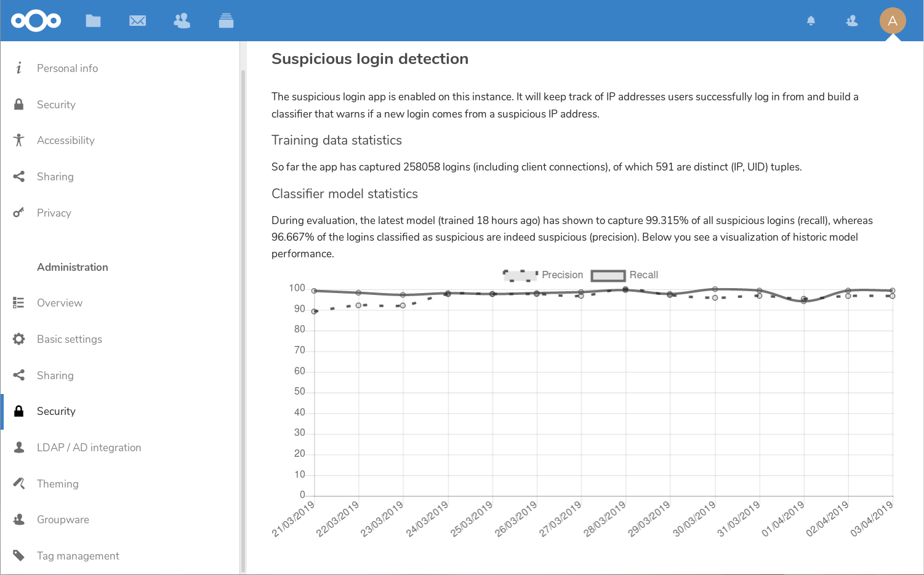Click the tag icon beside Tag management
The width and height of the screenshot is (924, 575).
[18, 555]
